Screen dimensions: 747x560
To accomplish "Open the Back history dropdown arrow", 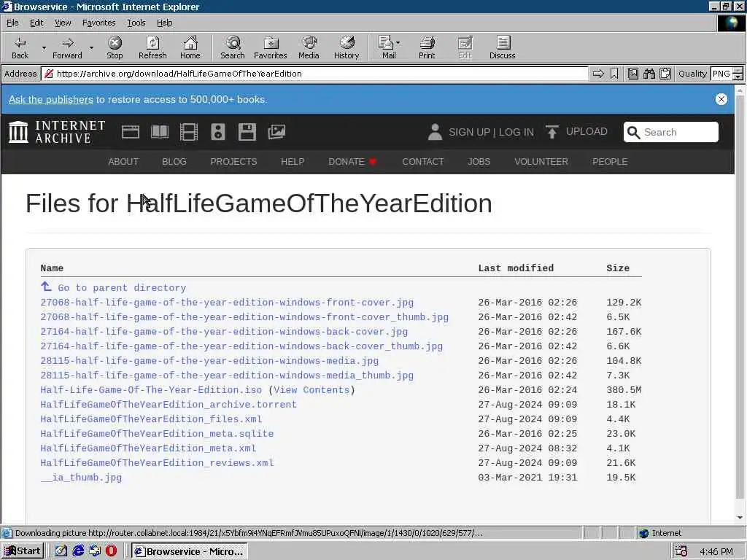I will tap(44, 47).
